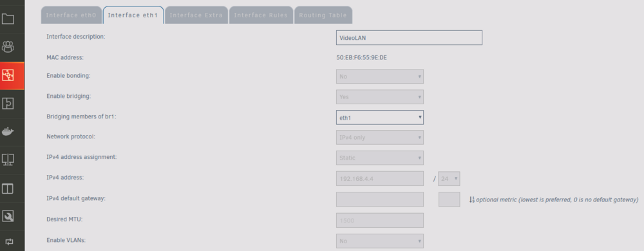Open the Network protocol dropdown
Image resolution: width=644 pixels, height=251 pixels.
point(380,137)
